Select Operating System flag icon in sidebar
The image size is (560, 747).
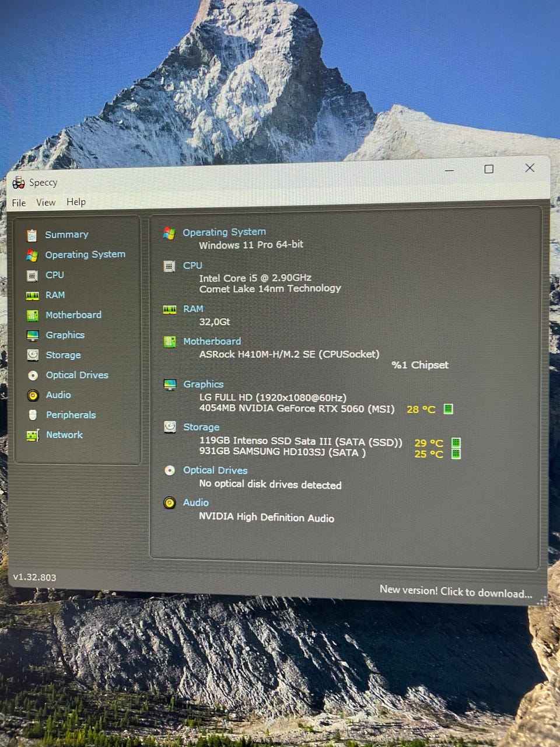pyautogui.click(x=32, y=255)
